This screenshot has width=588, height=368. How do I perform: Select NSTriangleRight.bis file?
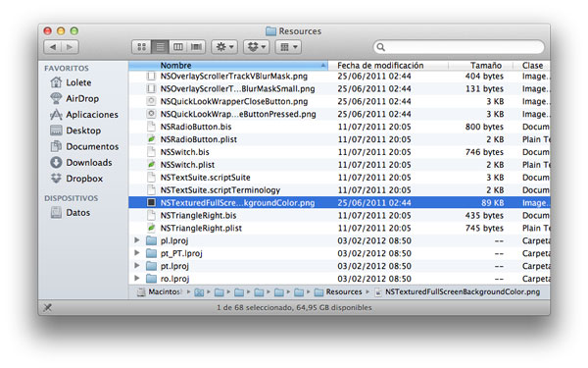pyautogui.click(x=198, y=216)
